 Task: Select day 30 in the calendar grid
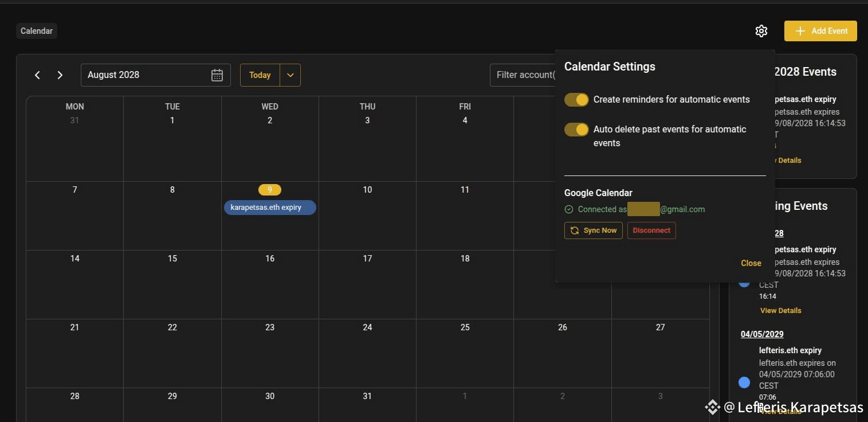(270, 396)
